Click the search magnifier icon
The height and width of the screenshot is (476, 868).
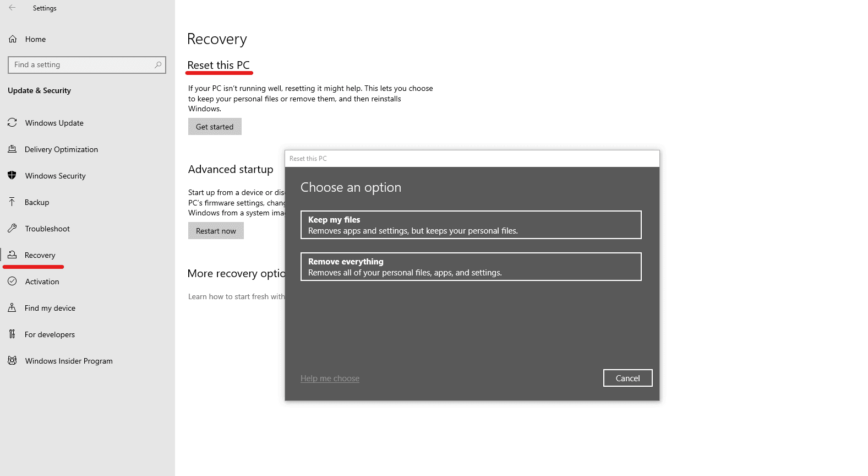tap(158, 65)
